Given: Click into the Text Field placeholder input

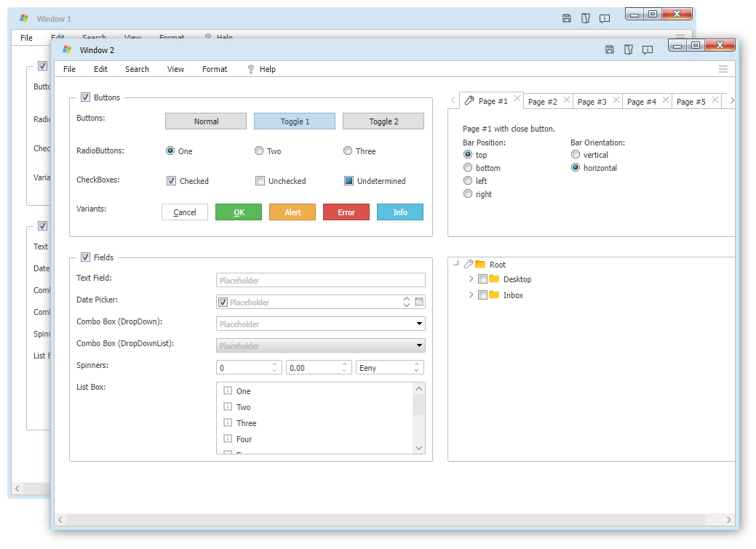Looking at the screenshot, I should pyautogui.click(x=321, y=280).
